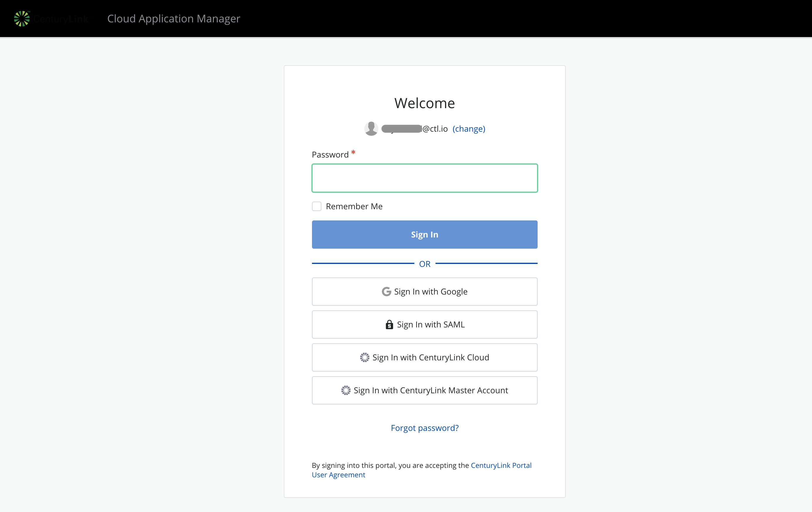Click the CenturyLink Portal User Agreement link
The image size is (812, 512).
coord(421,470)
